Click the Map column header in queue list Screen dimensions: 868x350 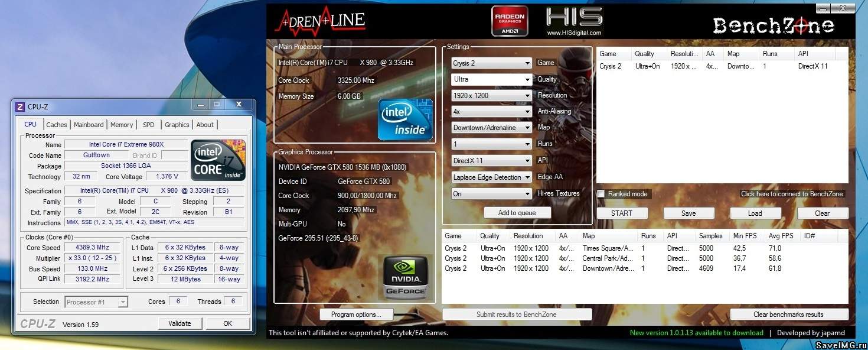[742, 54]
